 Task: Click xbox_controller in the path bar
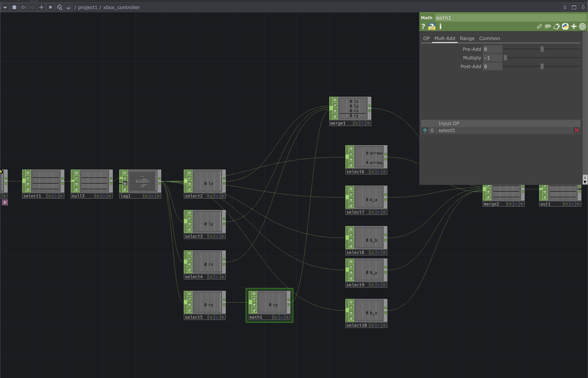tap(121, 7)
